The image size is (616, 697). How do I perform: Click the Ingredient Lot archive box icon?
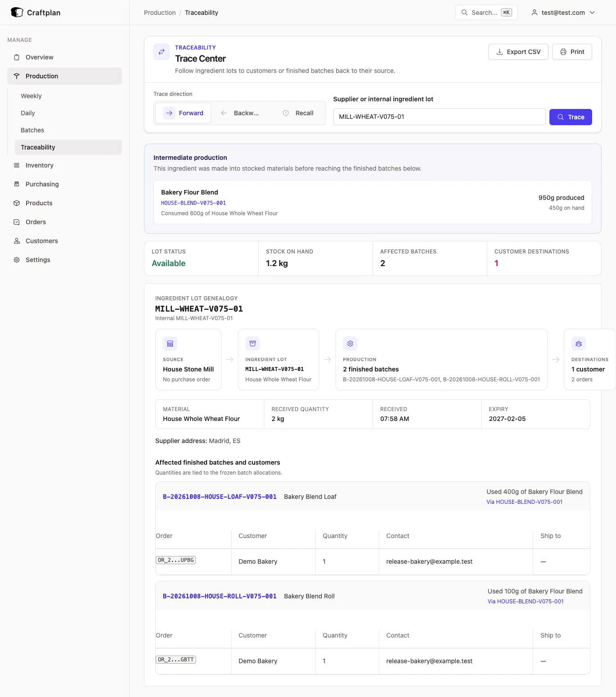click(252, 344)
